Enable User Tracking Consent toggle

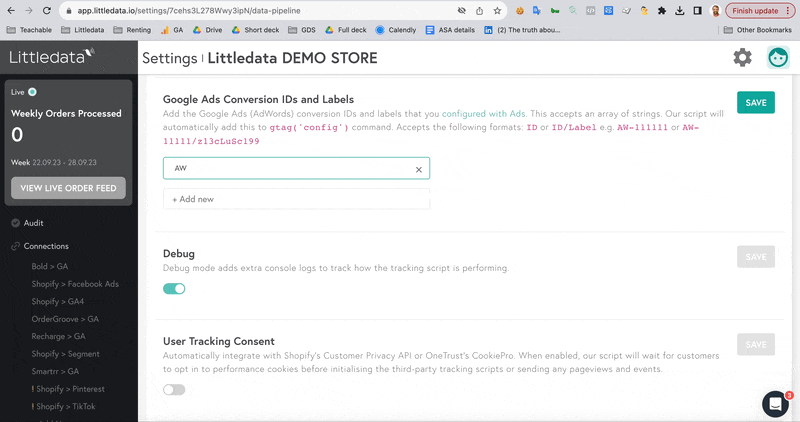174,390
